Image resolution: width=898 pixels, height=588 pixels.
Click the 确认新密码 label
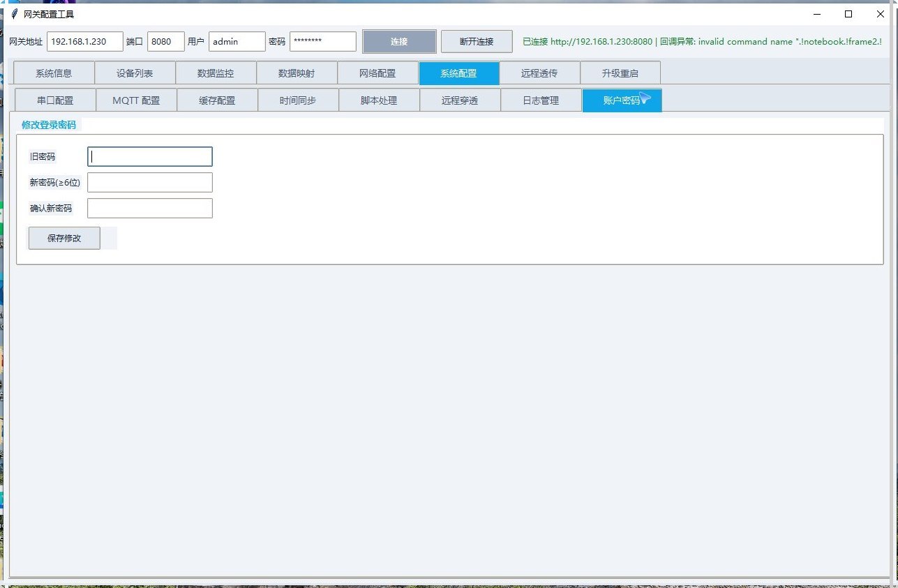(51, 208)
